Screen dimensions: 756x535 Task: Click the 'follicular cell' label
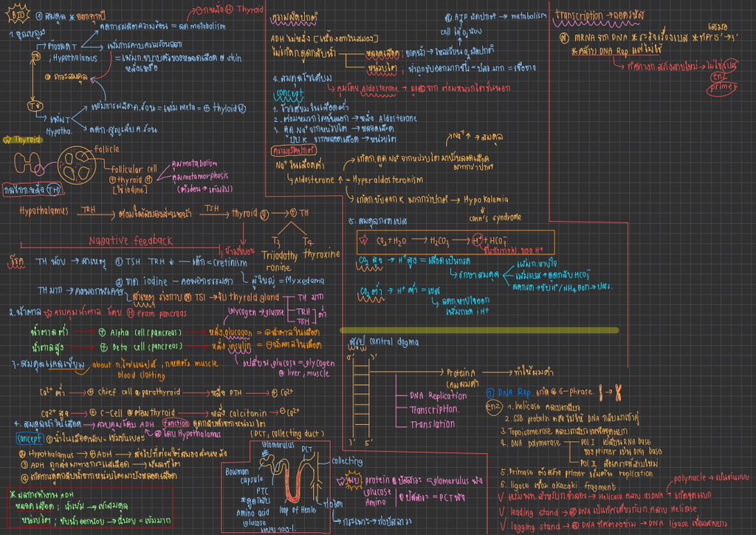point(134,168)
